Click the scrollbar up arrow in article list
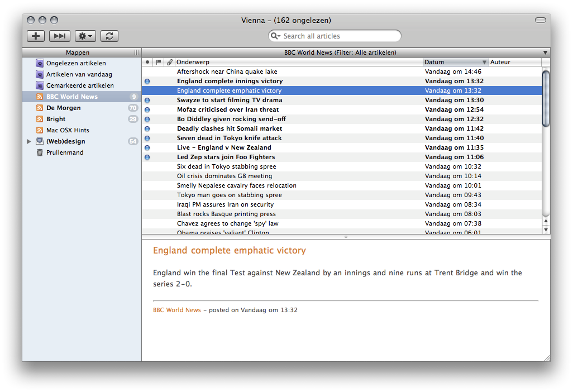Viewport: 573px width, 392px height. click(x=546, y=221)
